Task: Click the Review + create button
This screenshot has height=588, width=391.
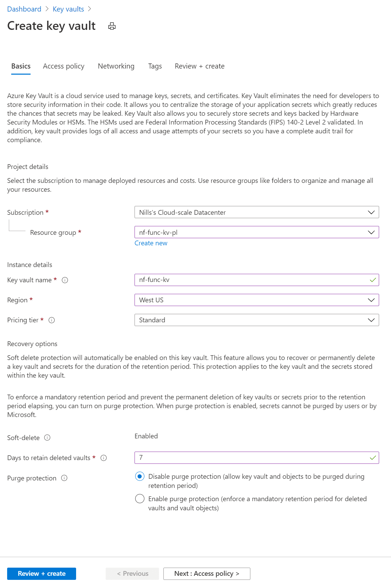Action: click(x=41, y=573)
